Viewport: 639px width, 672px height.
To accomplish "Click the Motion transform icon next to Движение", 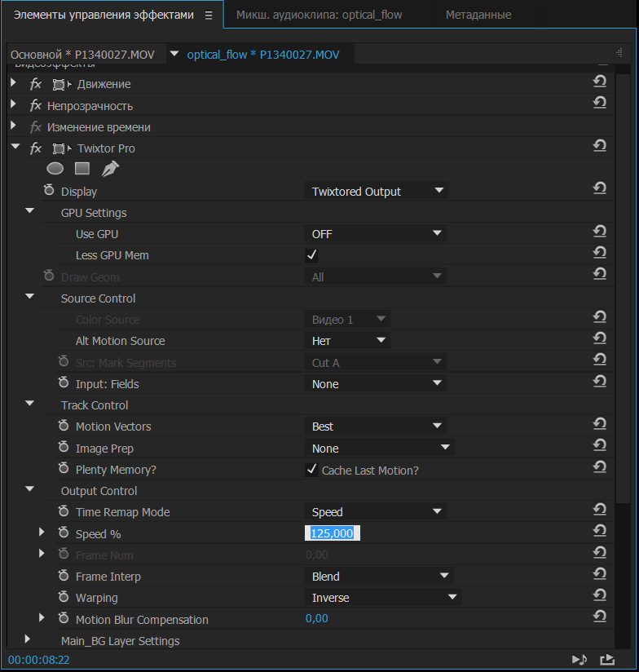I will pos(62,85).
